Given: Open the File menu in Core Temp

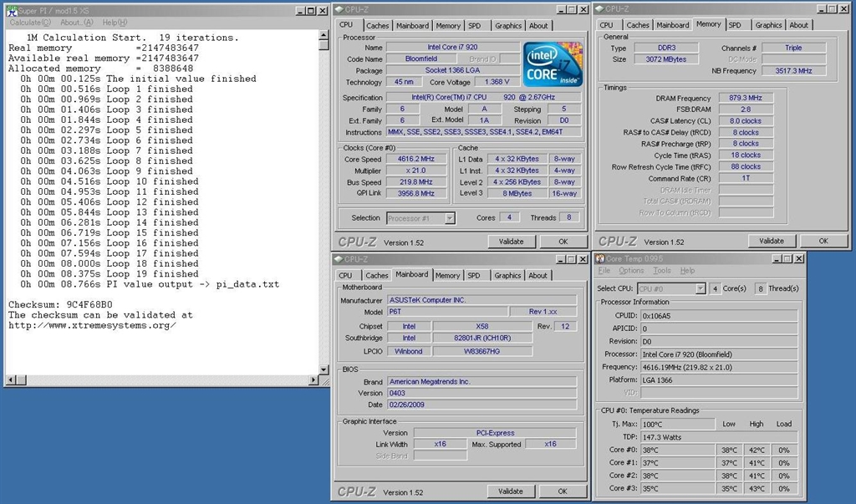Looking at the screenshot, I should tap(604, 271).
